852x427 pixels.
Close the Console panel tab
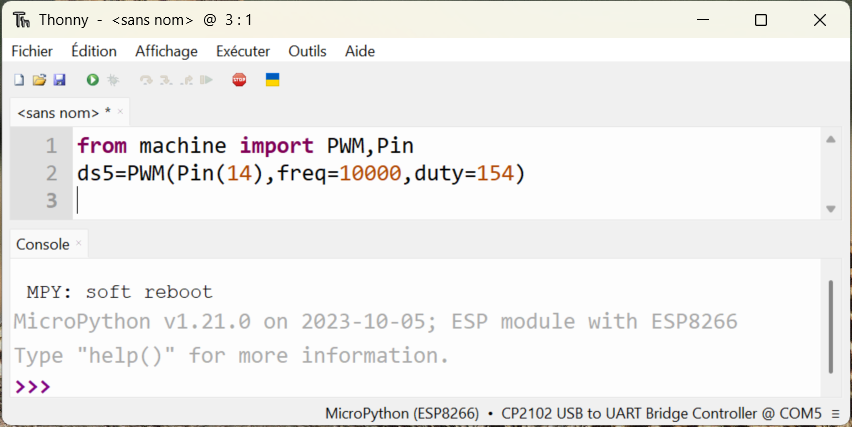click(x=79, y=244)
